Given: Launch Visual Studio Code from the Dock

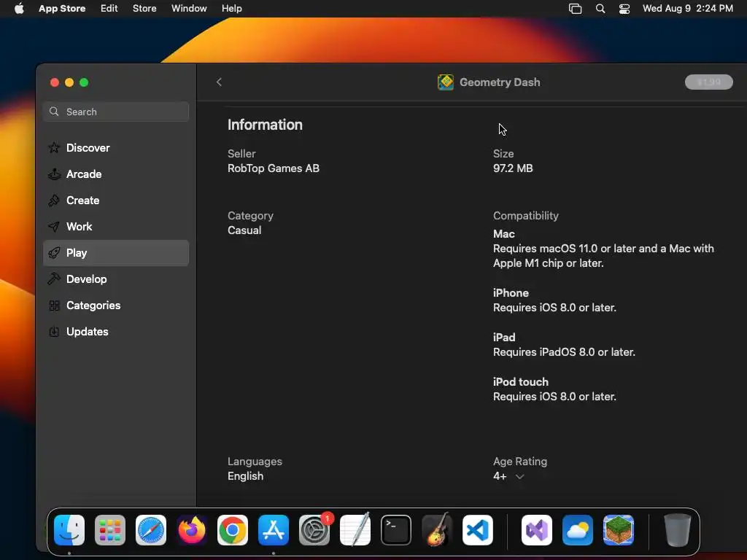Looking at the screenshot, I should tap(478, 530).
